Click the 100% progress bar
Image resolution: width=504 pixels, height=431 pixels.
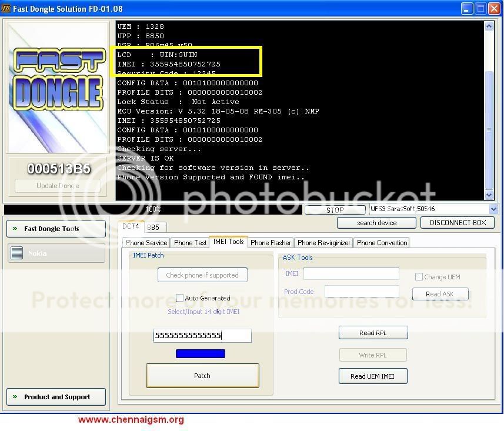point(153,209)
